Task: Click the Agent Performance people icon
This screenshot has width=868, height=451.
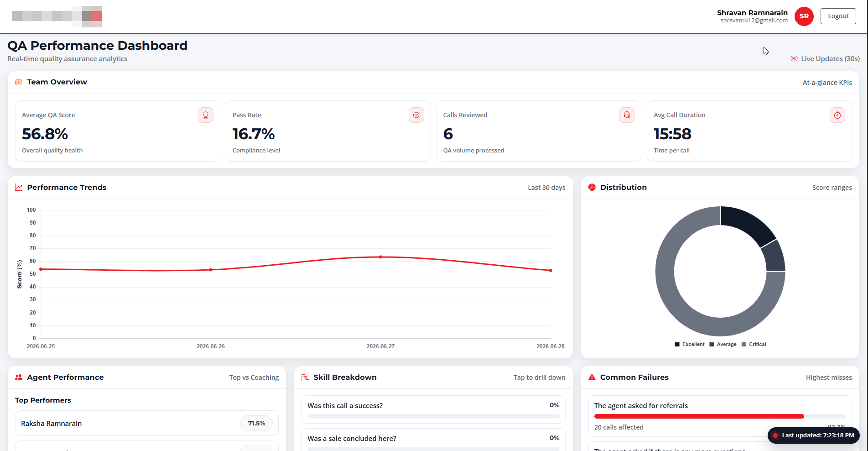Action: (19, 377)
